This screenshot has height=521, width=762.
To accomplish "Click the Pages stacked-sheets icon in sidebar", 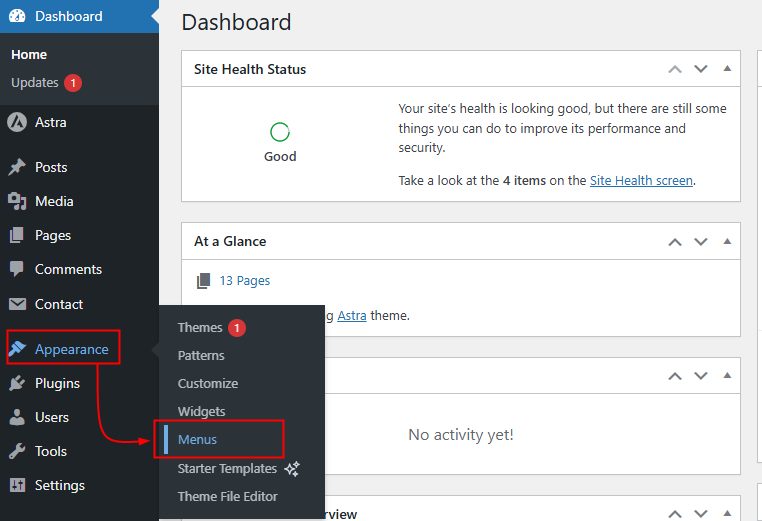I will 17,235.
